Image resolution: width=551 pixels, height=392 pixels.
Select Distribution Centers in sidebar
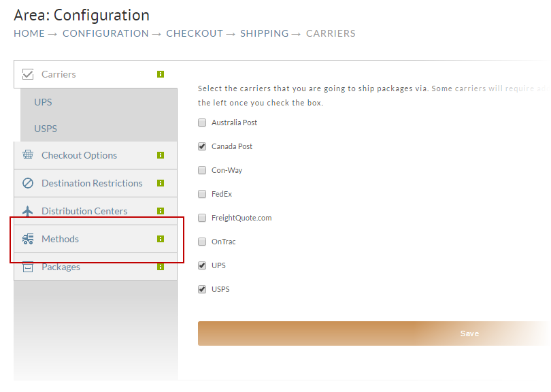click(96, 211)
